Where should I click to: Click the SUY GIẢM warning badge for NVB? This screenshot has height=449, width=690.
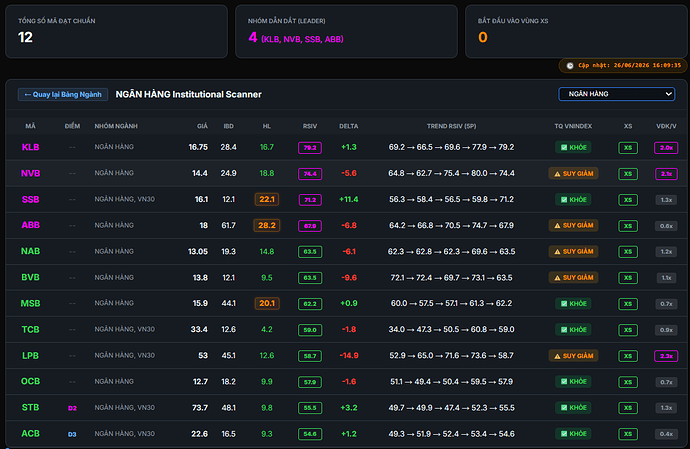click(573, 173)
